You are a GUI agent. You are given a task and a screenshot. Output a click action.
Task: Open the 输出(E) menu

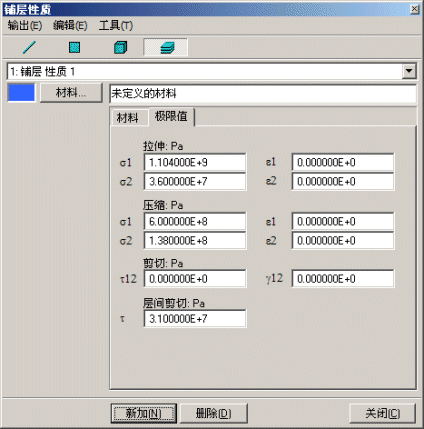click(x=25, y=26)
